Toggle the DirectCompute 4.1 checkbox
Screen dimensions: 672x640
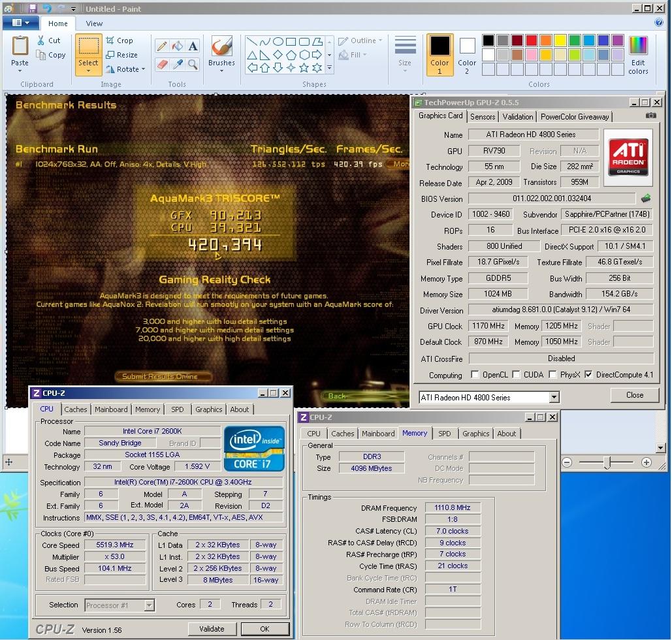[x=588, y=374]
